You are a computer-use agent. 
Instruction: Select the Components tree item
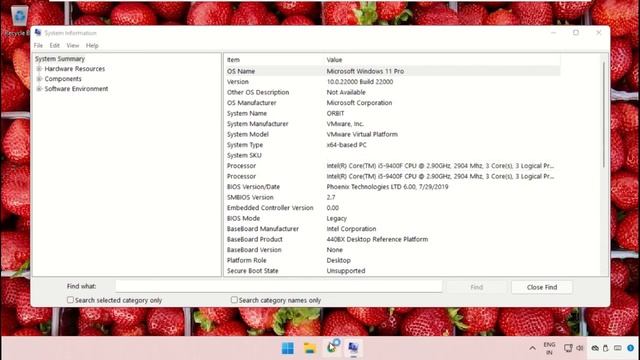tap(63, 79)
